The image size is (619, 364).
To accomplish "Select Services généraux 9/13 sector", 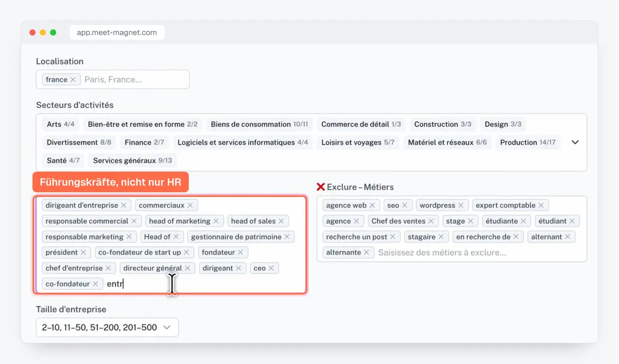I will coord(133,160).
